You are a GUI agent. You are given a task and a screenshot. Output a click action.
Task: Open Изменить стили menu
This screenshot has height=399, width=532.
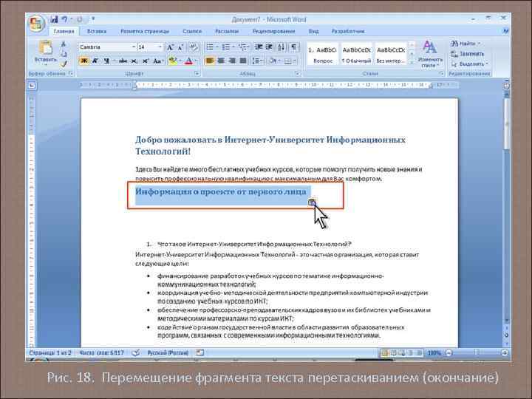click(x=430, y=54)
